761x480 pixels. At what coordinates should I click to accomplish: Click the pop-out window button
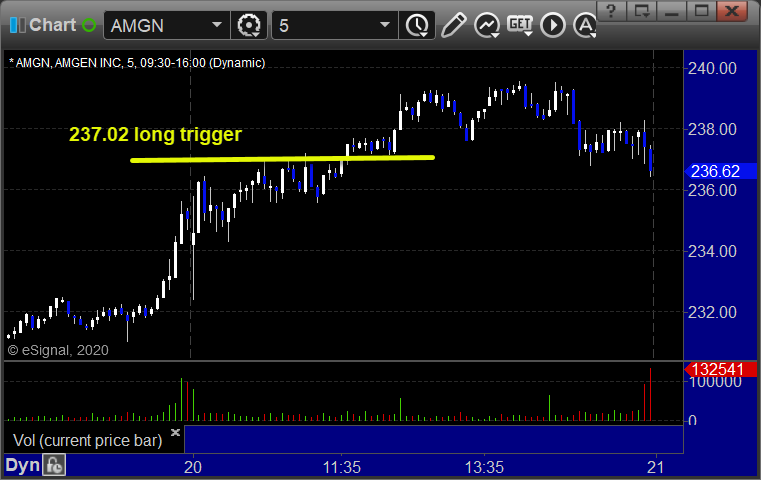click(x=642, y=10)
